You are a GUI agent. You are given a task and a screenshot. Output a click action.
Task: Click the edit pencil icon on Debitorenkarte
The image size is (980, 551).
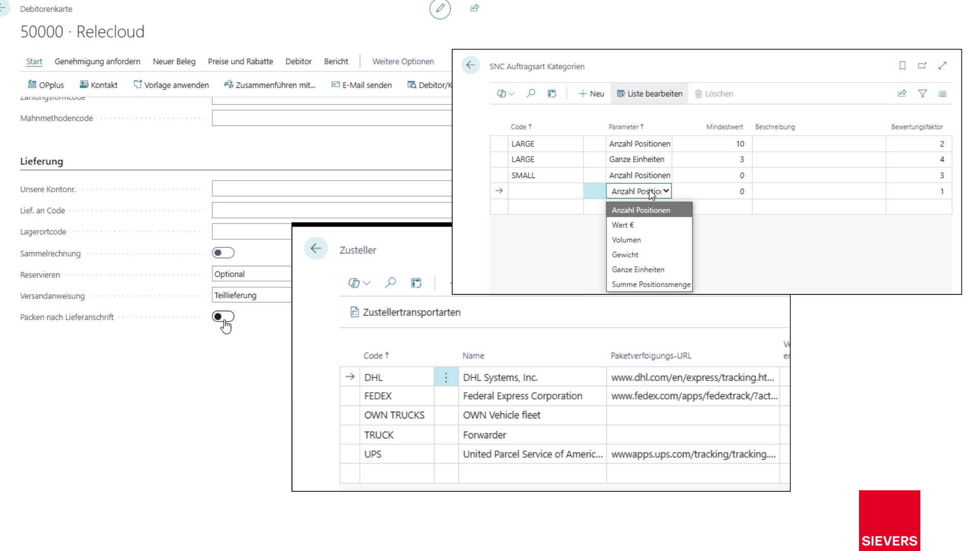[x=440, y=9]
